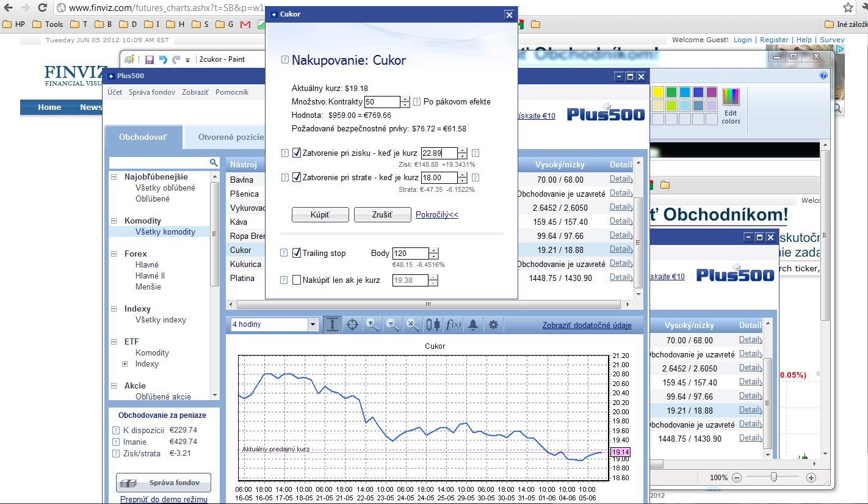Click the Kontrakty quantity input field
868x504 pixels.
click(x=382, y=102)
